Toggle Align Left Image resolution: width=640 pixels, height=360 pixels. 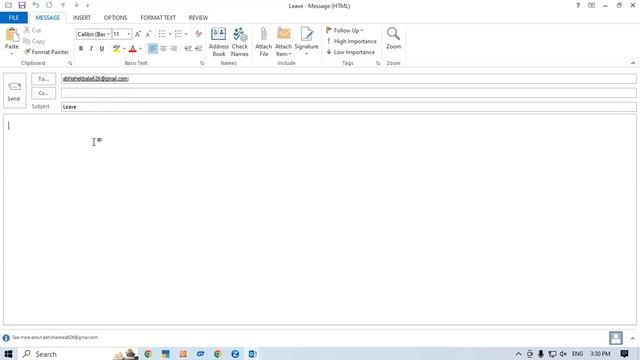pos(152,49)
